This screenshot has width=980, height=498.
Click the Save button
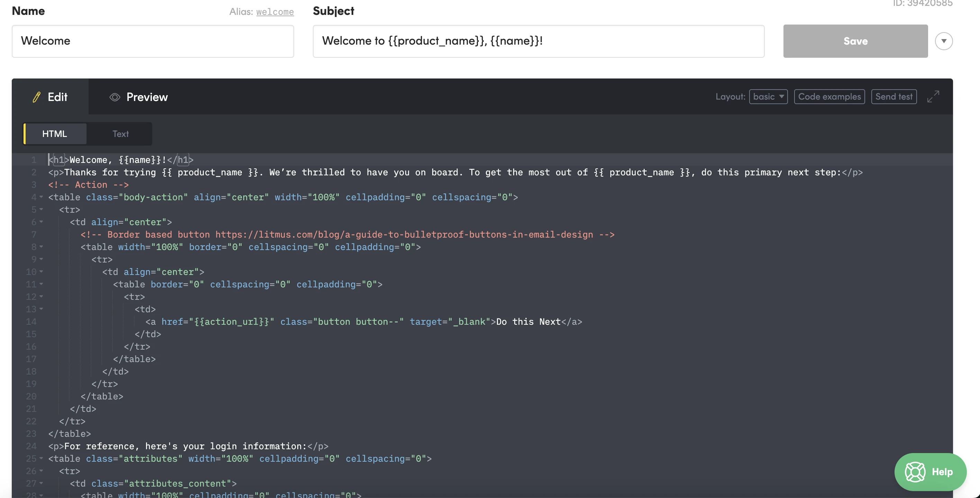pos(855,41)
